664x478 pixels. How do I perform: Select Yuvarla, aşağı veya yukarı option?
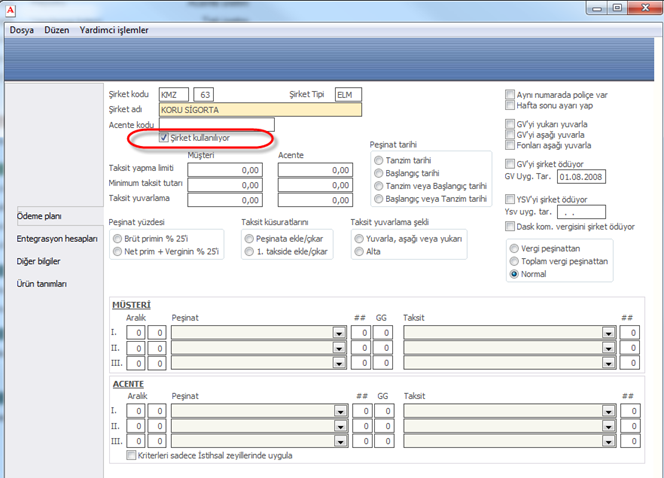click(x=356, y=239)
